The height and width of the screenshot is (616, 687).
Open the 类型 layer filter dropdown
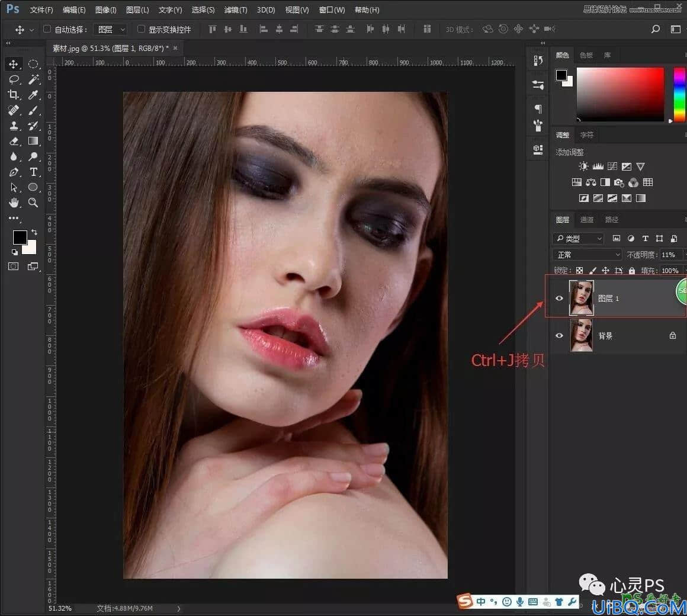[578, 238]
